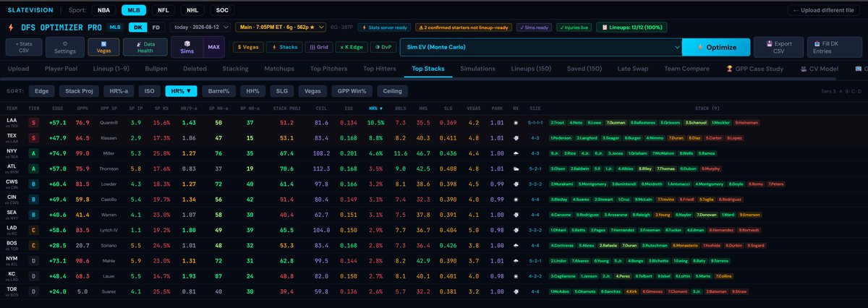The height and width of the screenshot is (308, 868).
Task: Click the D tier badge in the TOR row
Action: point(33,291)
